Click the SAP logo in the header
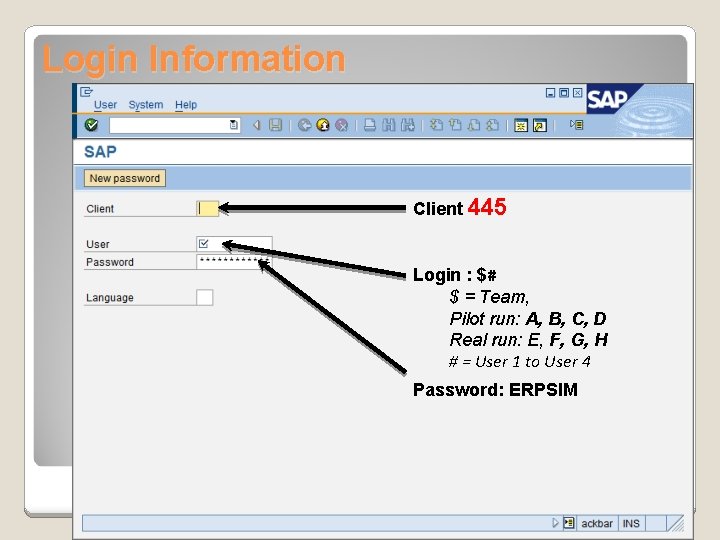The height and width of the screenshot is (540, 720). point(607,99)
